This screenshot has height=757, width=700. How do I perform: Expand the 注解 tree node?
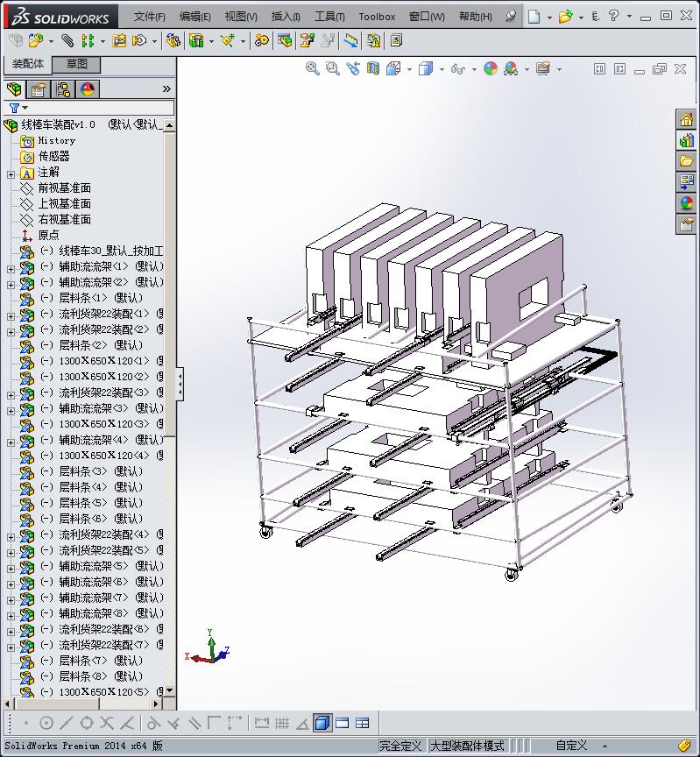point(11,174)
